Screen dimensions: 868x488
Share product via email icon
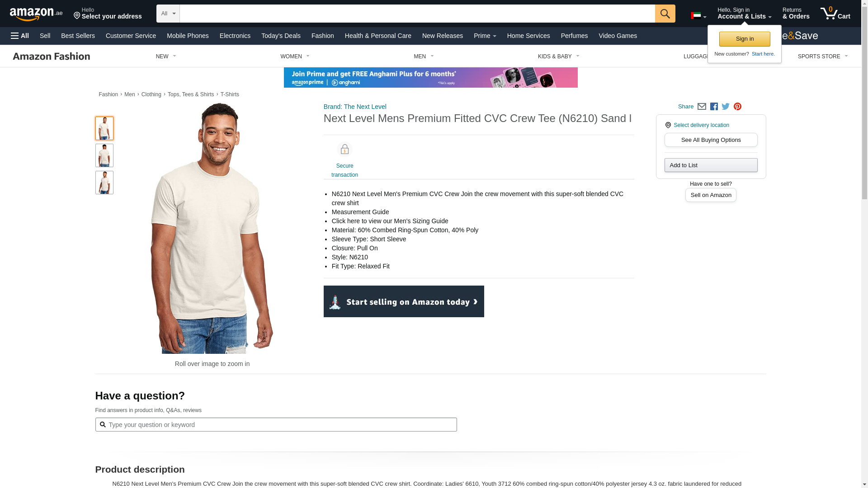click(x=702, y=107)
